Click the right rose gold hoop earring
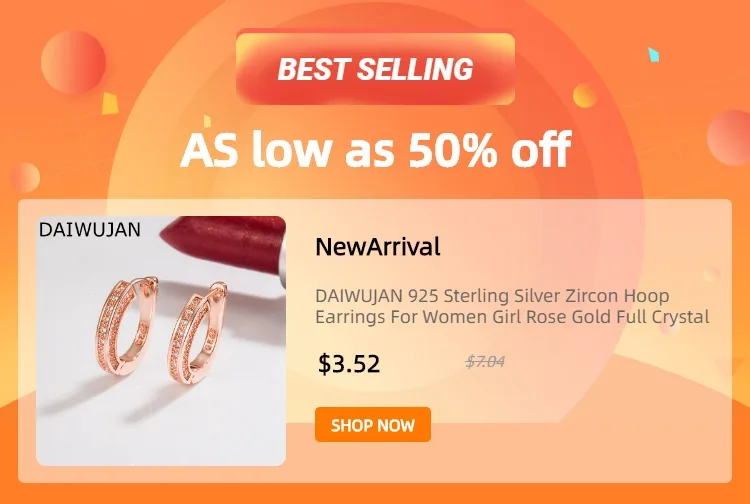 pyautogui.click(x=196, y=333)
